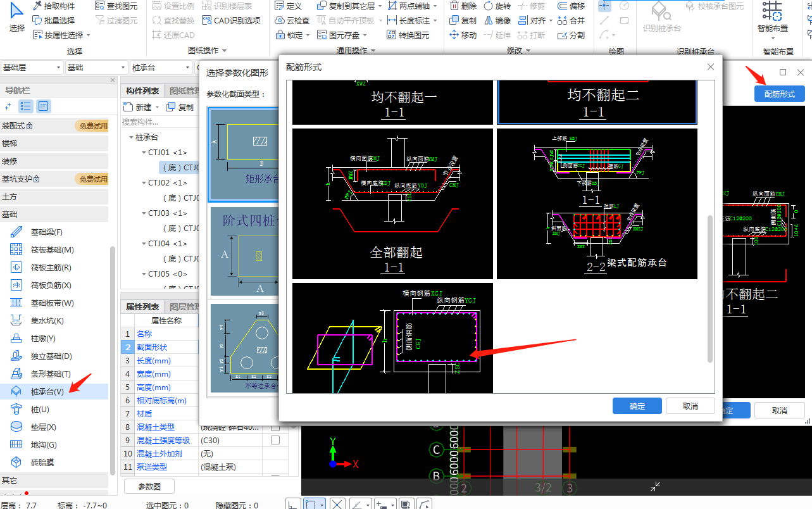Click the 合并 merge tool
Viewport: 812px width, 509px height.
572,20
